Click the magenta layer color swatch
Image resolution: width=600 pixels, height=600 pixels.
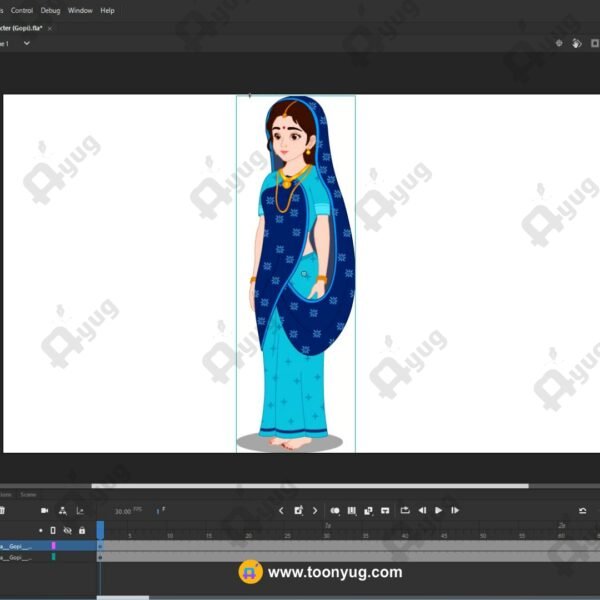(x=54, y=545)
